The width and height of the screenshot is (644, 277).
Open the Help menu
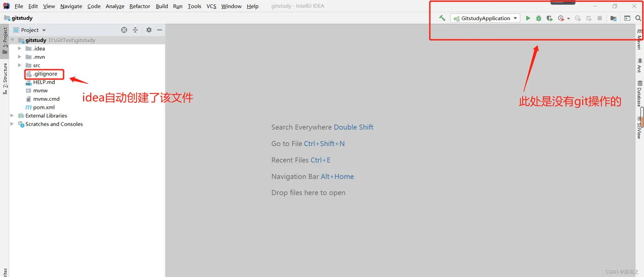pos(253,6)
